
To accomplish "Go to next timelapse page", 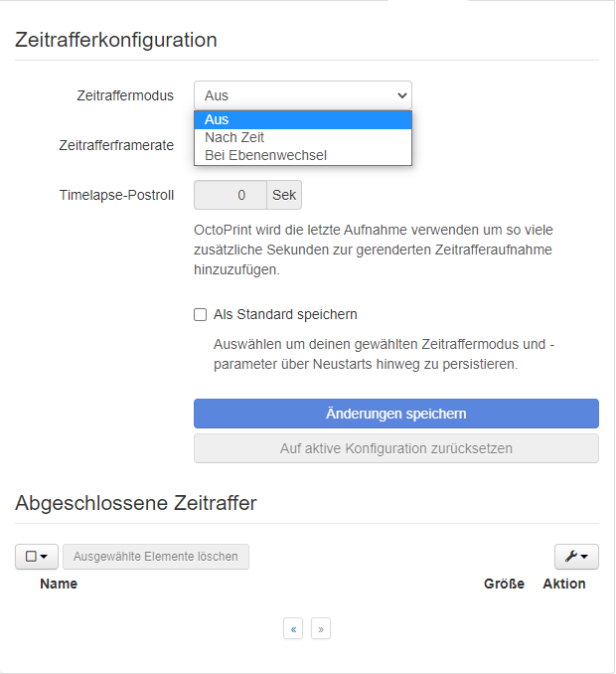I will coord(321,629).
